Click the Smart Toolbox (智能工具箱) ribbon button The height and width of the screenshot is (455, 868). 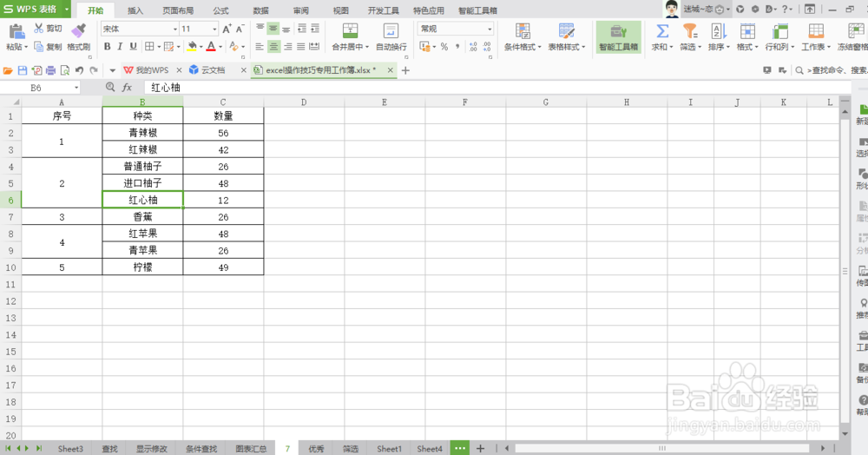tap(618, 37)
